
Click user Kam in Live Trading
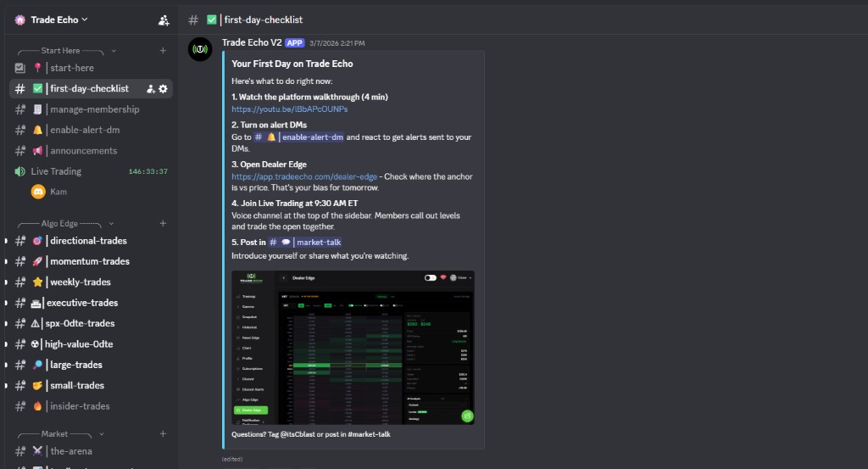(58, 192)
